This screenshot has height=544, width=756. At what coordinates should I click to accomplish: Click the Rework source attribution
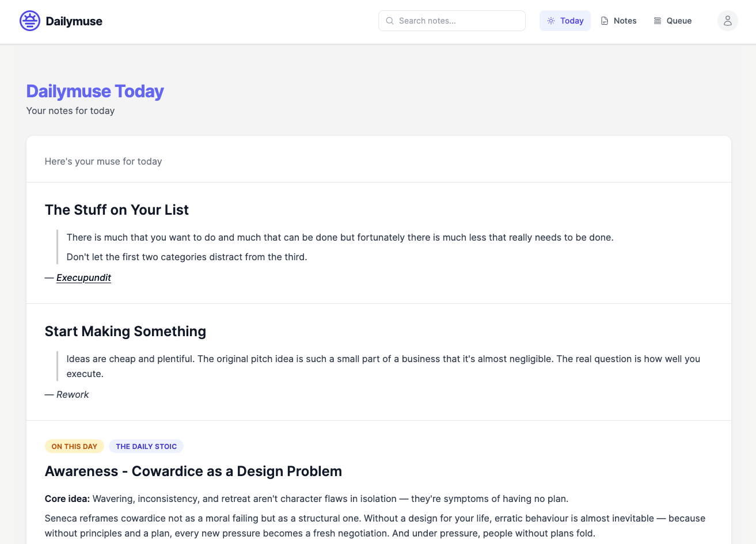(x=73, y=394)
